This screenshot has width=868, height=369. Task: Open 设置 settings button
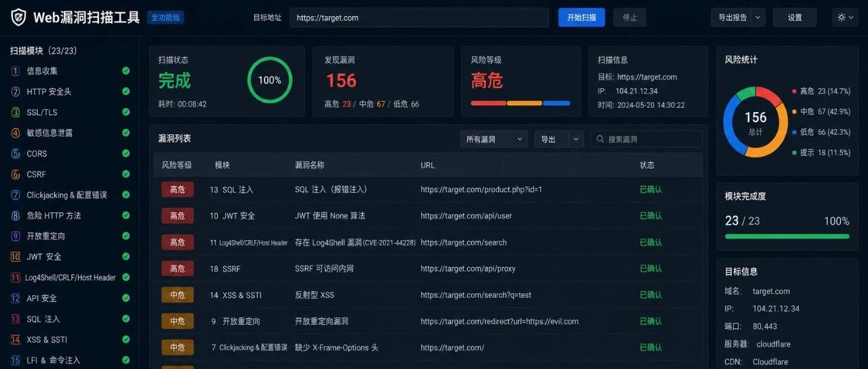[x=795, y=18]
